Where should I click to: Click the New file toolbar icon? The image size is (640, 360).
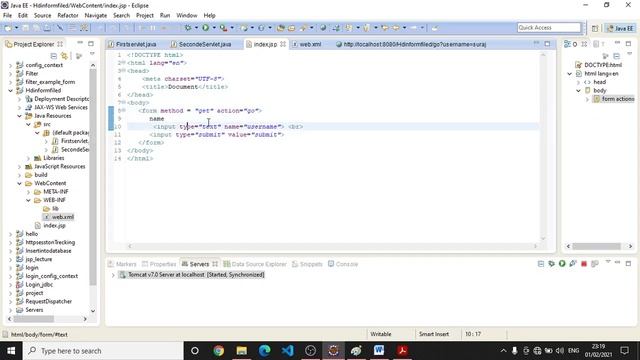click(x=8, y=28)
